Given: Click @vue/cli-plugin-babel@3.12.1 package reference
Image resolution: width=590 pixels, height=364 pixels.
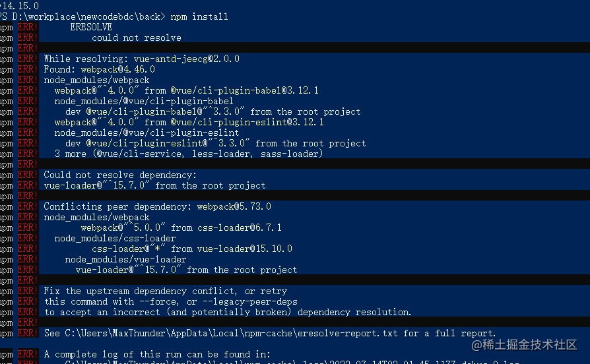Looking at the screenshot, I should (x=244, y=90).
